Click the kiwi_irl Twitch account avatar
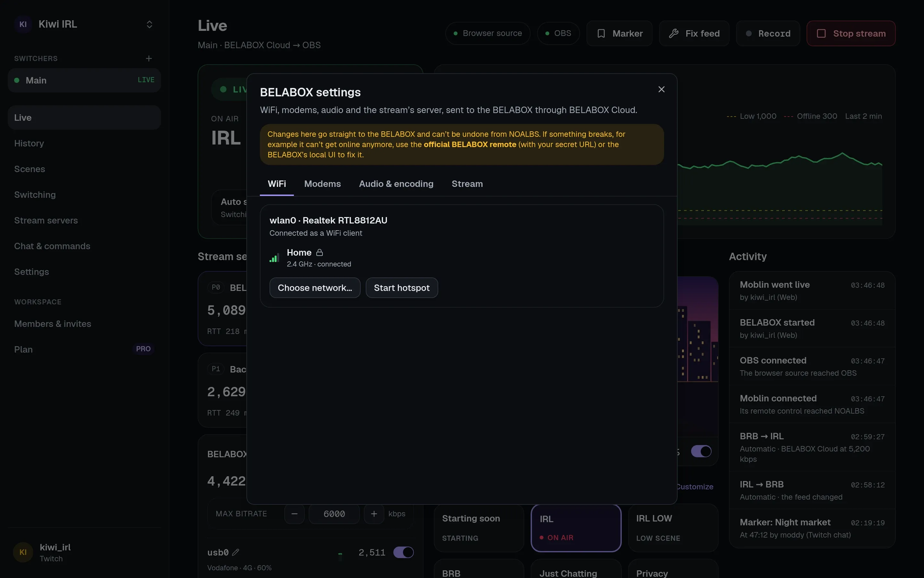Screen dimensions: 924x578 (23, 552)
